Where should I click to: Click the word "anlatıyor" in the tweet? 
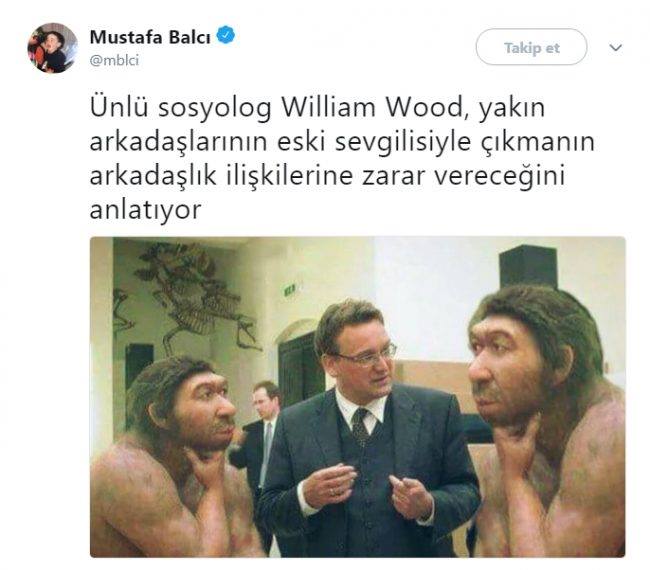[x=146, y=210]
